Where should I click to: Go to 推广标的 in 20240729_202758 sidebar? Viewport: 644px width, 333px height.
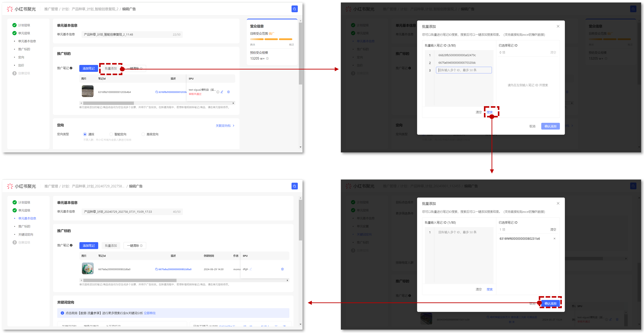pyautogui.click(x=24, y=226)
